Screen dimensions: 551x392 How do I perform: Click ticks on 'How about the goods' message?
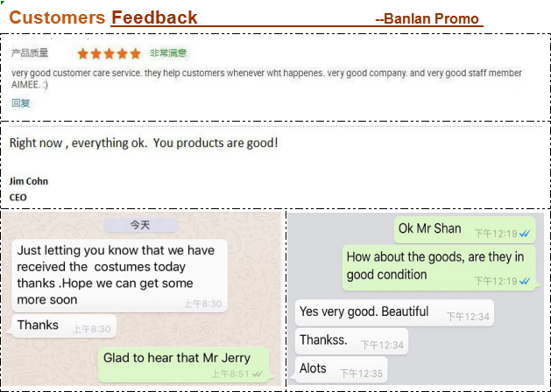[525, 281]
